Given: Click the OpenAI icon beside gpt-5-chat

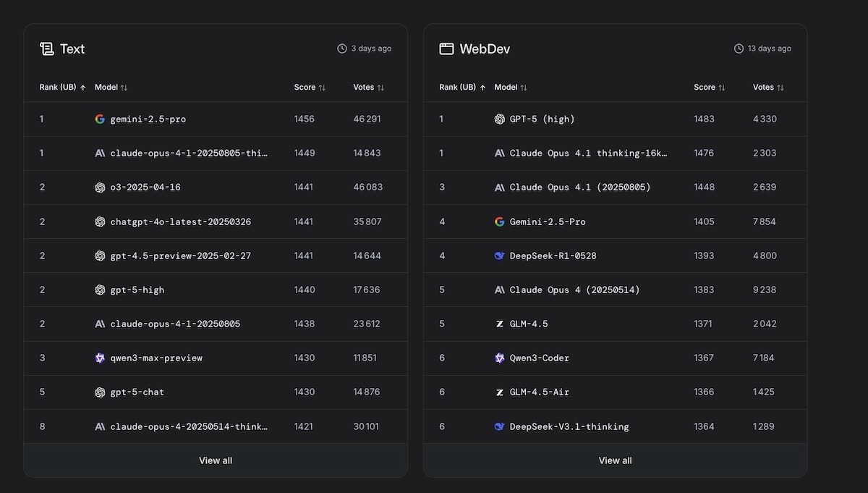Looking at the screenshot, I should click(100, 392).
